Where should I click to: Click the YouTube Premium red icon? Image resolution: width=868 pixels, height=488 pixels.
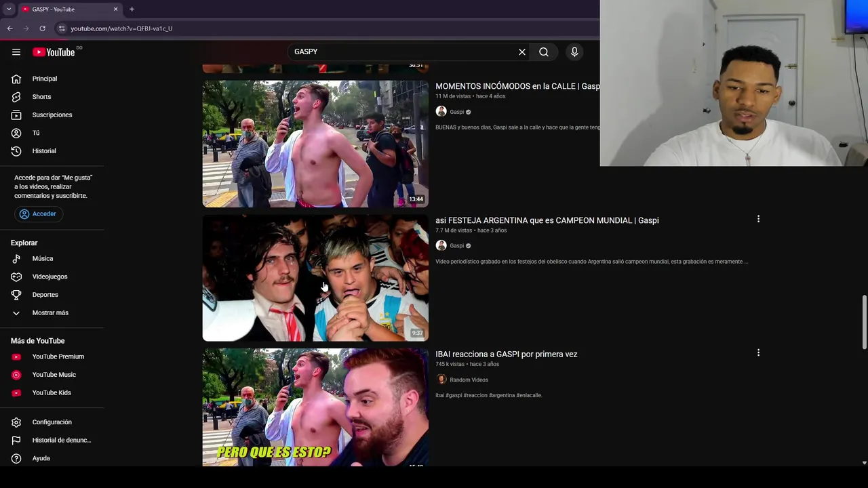tap(16, 357)
